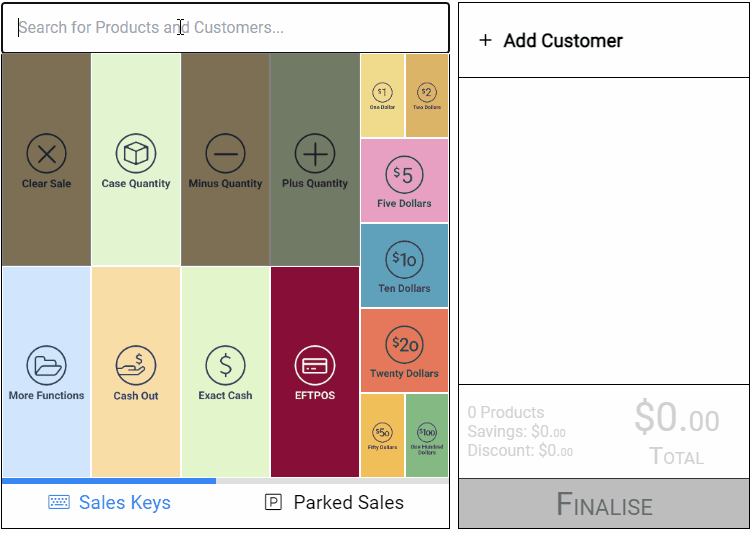The width and height of the screenshot is (753, 533).
Task: Tender Ten Dollars blue key
Action: pos(404,266)
